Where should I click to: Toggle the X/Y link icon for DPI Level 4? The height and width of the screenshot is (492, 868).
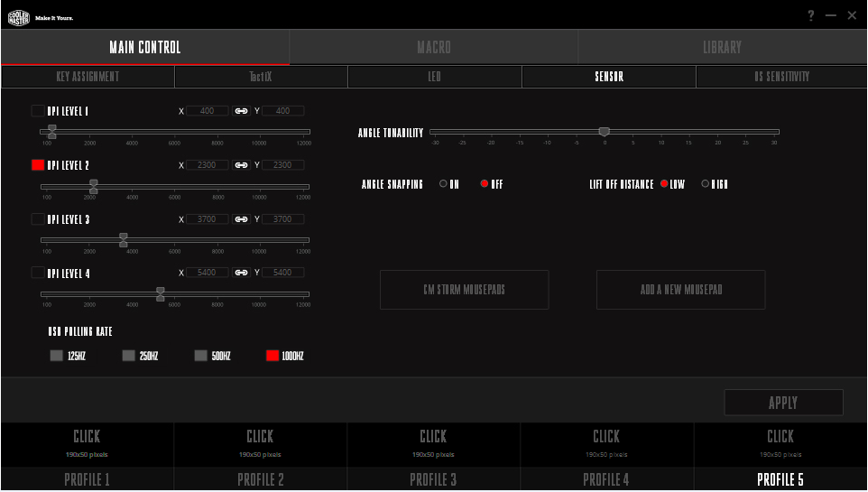point(242,273)
